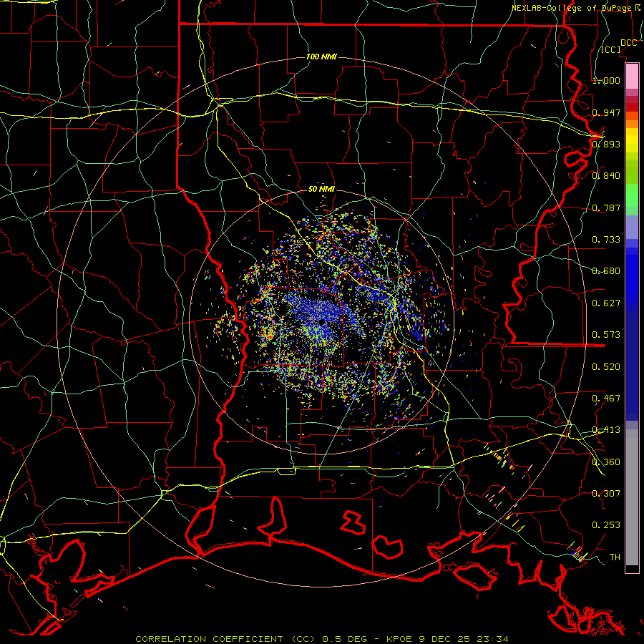This screenshot has width=644, height=644.
Task: Click the 0.627 value on the color scale
Action: [606, 303]
